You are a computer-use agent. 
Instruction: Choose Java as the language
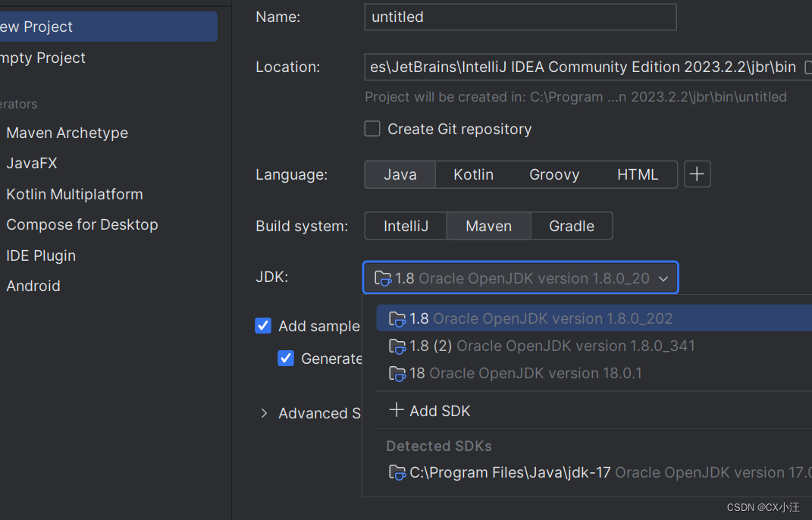400,174
